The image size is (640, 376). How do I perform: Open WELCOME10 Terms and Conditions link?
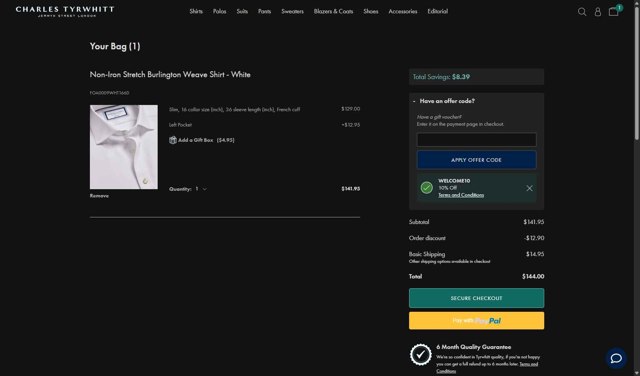[461, 195]
